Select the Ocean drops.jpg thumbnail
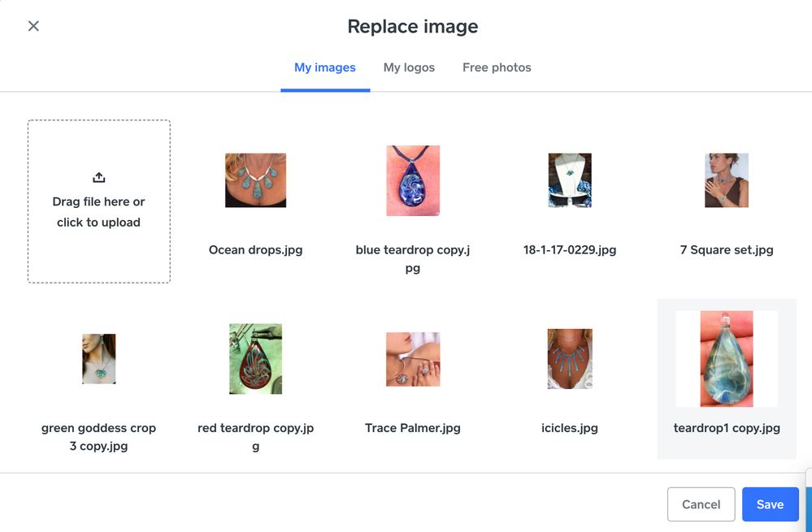Screen dimensions: 812x532 click(x=255, y=180)
